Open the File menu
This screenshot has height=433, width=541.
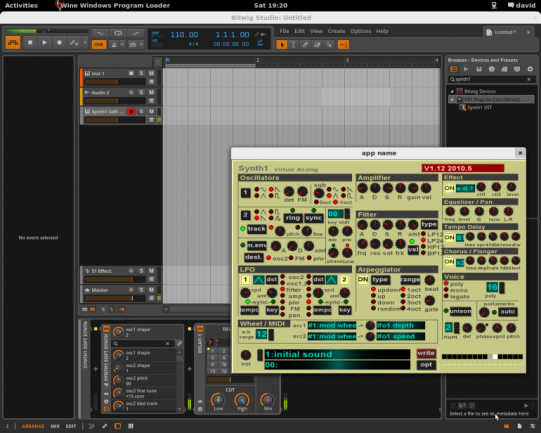[x=284, y=31]
